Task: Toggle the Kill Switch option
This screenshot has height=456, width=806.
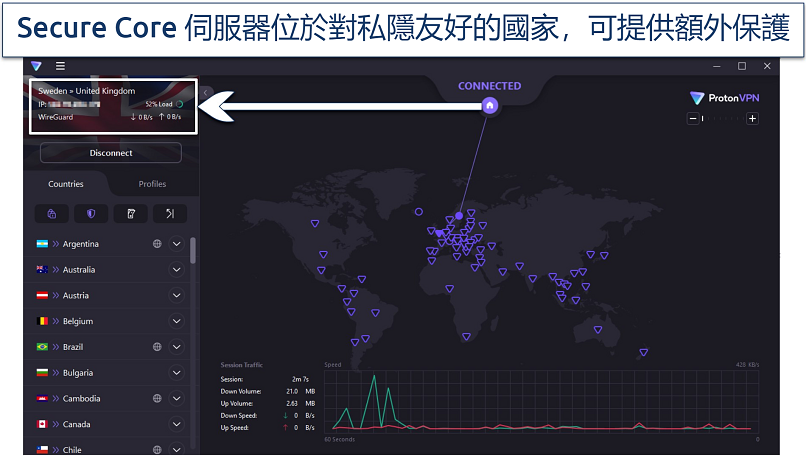Action: 130,213
